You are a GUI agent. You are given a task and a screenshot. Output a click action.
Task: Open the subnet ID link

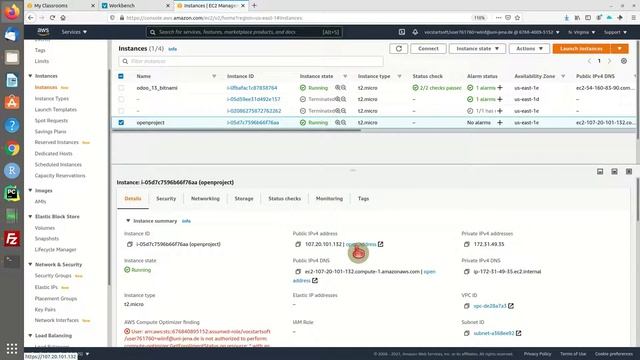coord(494,333)
